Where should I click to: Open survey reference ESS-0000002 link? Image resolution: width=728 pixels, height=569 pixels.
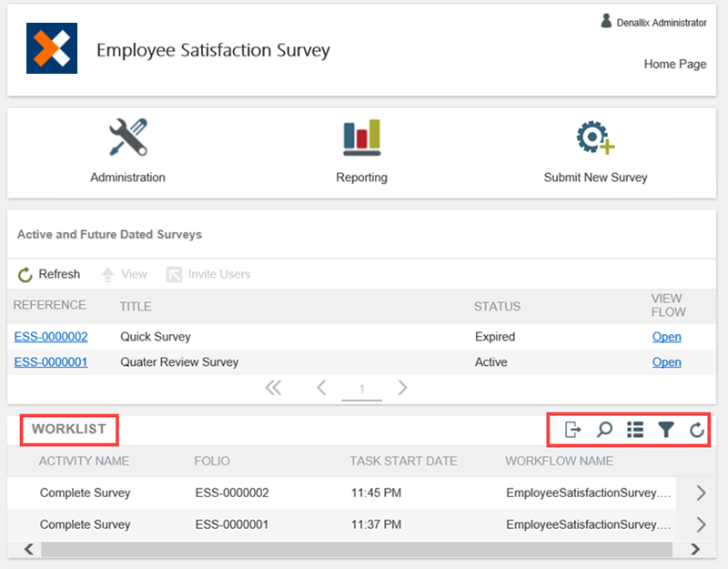[x=51, y=337]
